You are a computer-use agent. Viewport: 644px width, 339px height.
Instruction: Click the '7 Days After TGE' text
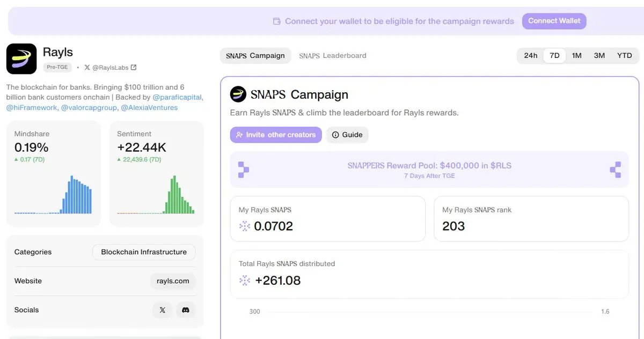(x=429, y=176)
